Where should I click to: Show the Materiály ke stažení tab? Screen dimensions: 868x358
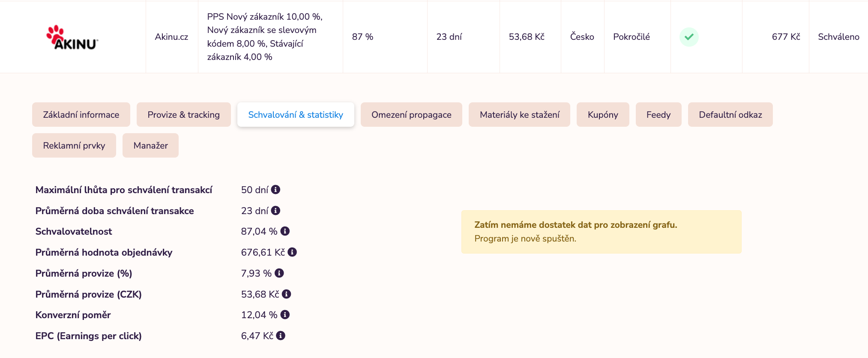[519, 115]
